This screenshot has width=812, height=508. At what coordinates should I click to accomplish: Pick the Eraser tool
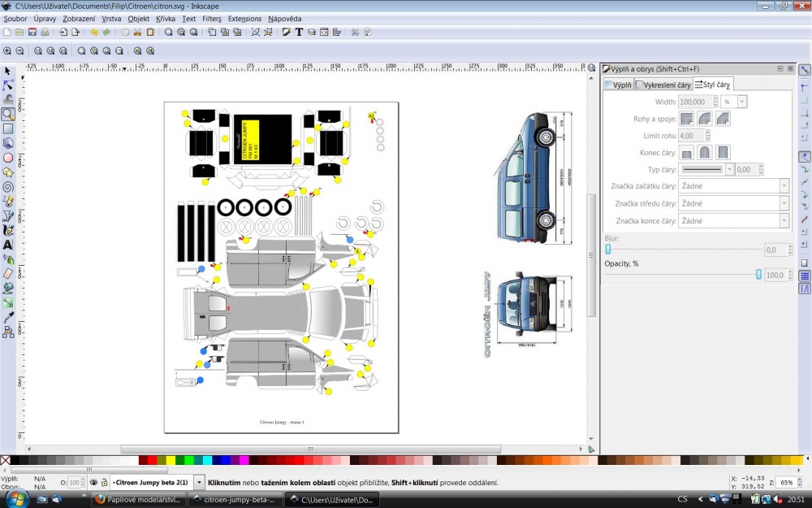pyautogui.click(x=8, y=274)
